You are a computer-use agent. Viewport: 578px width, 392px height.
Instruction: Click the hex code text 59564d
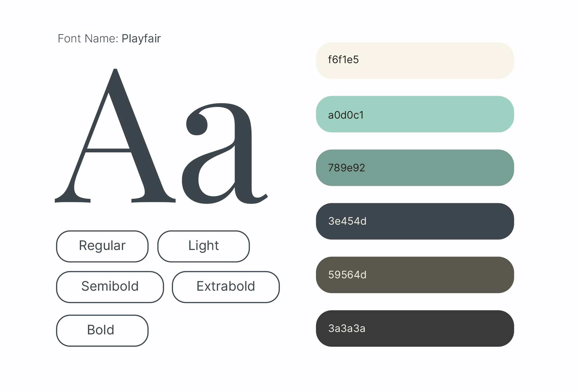pos(347,275)
